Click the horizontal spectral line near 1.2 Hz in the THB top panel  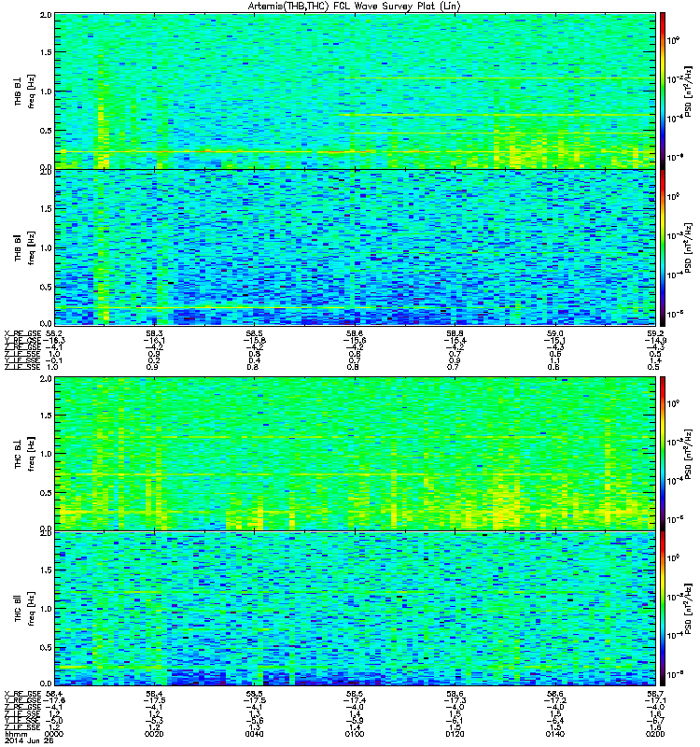tap(502, 78)
